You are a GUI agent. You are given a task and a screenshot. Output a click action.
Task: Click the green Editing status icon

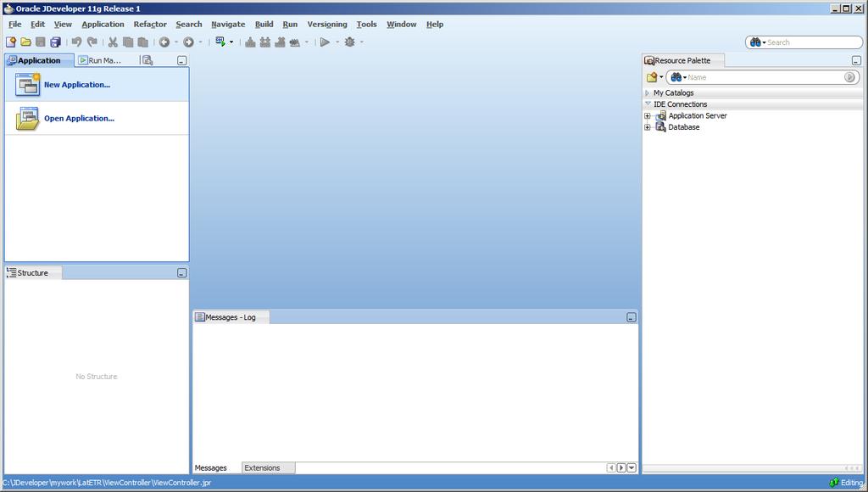point(834,483)
